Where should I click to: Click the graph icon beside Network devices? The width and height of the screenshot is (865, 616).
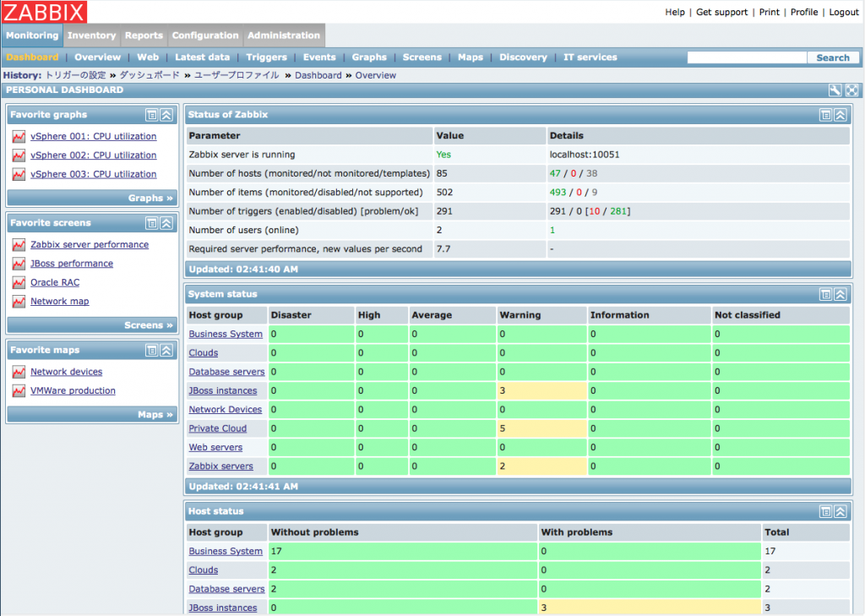(19, 371)
